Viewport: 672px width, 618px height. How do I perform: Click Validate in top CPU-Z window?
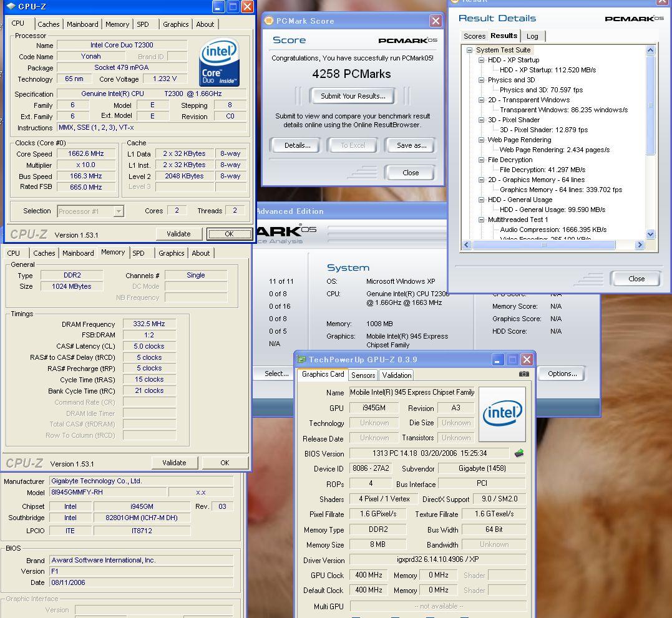tap(178, 234)
